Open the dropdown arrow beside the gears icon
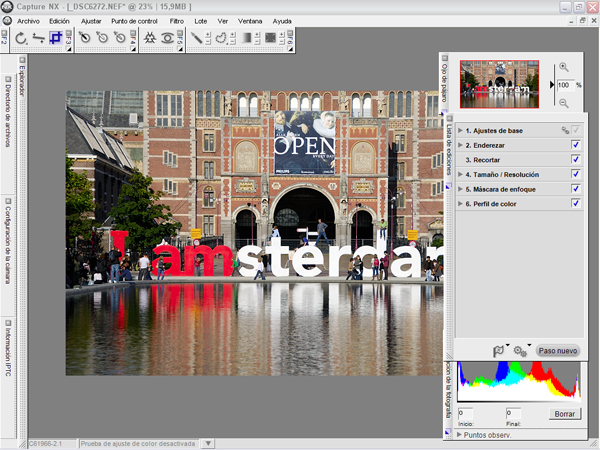 click(529, 345)
